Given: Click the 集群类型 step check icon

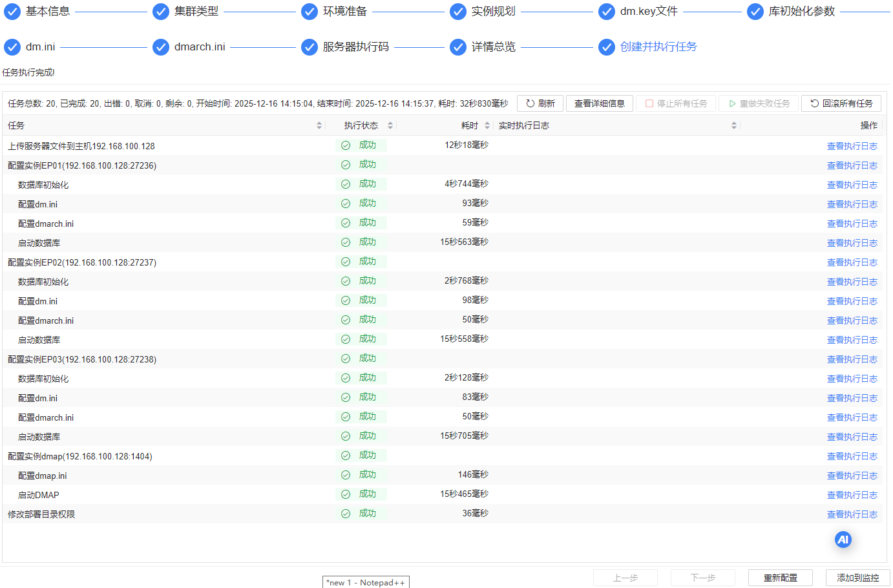Looking at the screenshot, I should coord(161,12).
